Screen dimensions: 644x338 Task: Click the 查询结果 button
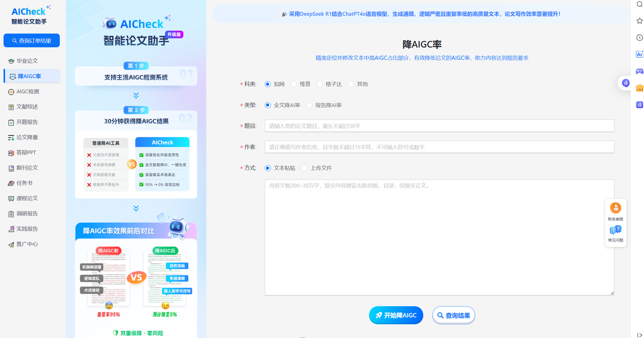[454, 315]
